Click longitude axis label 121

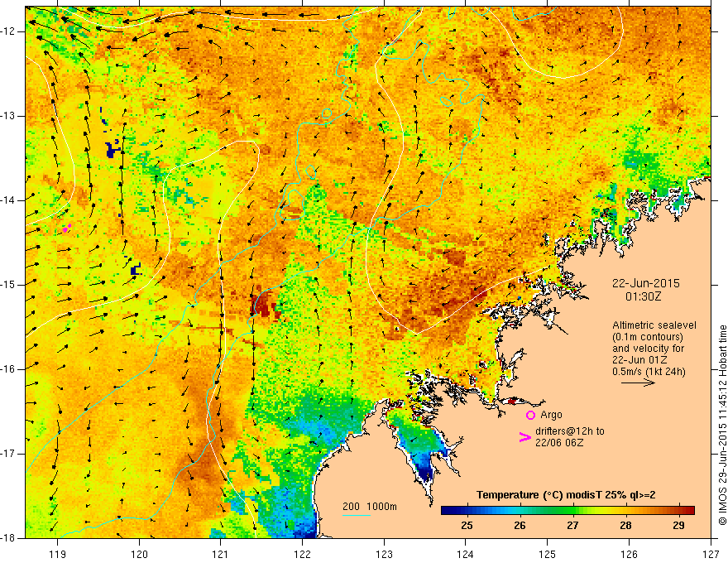[x=221, y=554]
